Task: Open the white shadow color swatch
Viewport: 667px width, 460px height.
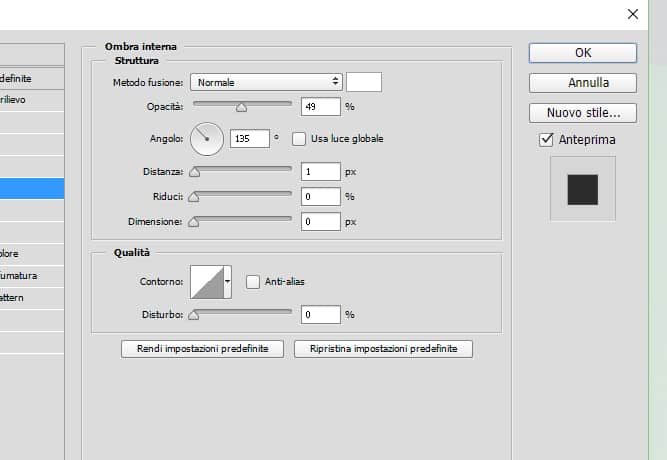Action: 363,82
